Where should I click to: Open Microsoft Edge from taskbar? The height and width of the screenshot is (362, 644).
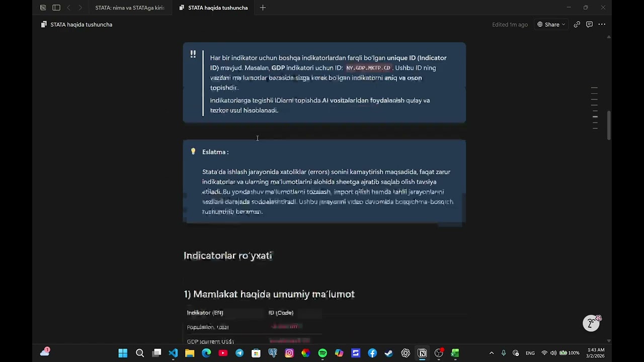coord(206,353)
